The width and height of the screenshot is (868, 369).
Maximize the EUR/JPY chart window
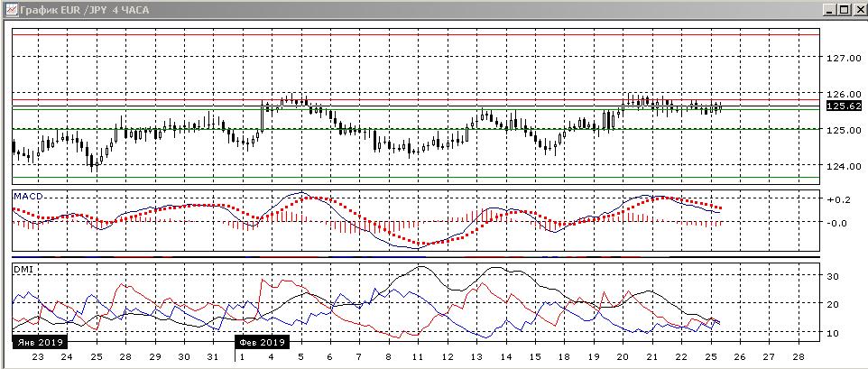[x=843, y=10]
